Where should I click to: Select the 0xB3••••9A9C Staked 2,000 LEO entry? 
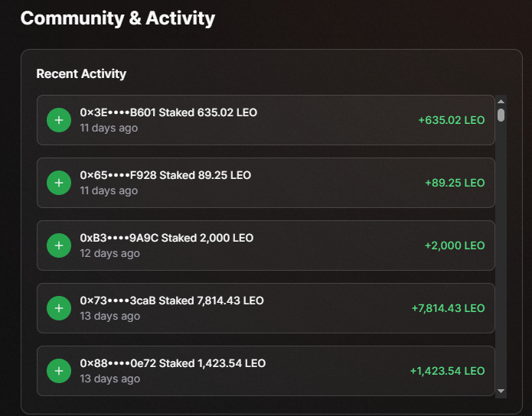pyautogui.click(x=167, y=239)
